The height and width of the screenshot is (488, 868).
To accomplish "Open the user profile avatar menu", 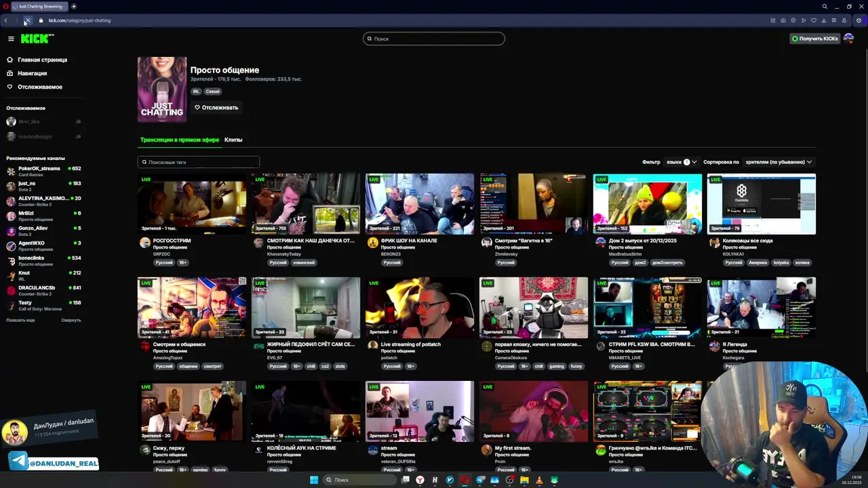I will 848,39.
